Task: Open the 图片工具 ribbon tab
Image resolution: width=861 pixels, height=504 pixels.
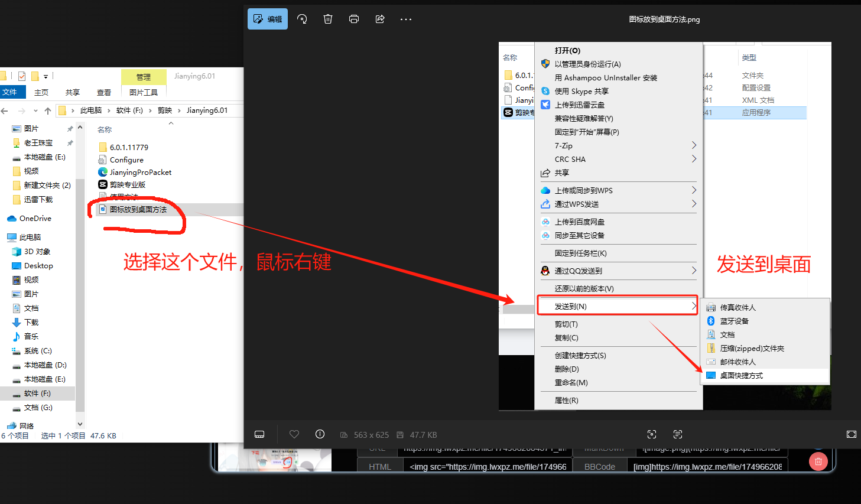Action: pyautogui.click(x=144, y=92)
